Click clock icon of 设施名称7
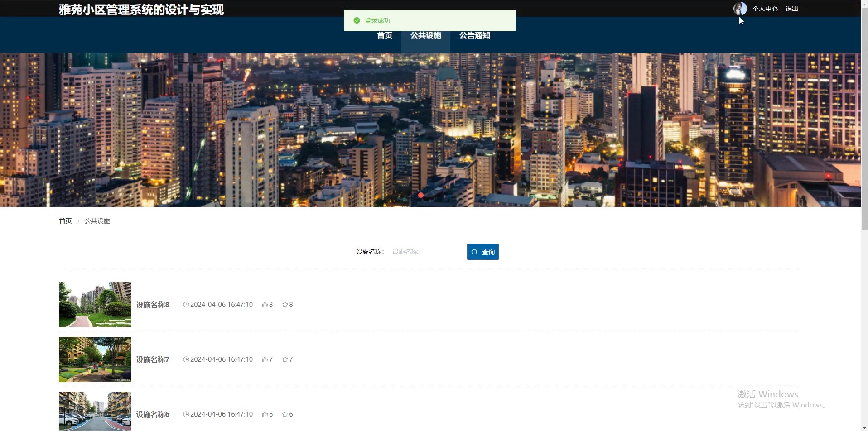This screenshot has height=431, width=868. [186, 359]
